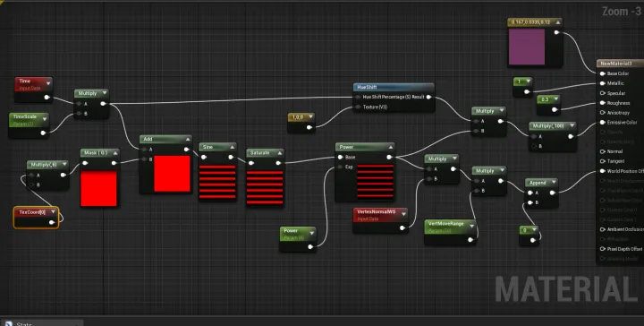Select the HueShift function node
This screenshot has width=644, height=326.
[x=394, y=98]
